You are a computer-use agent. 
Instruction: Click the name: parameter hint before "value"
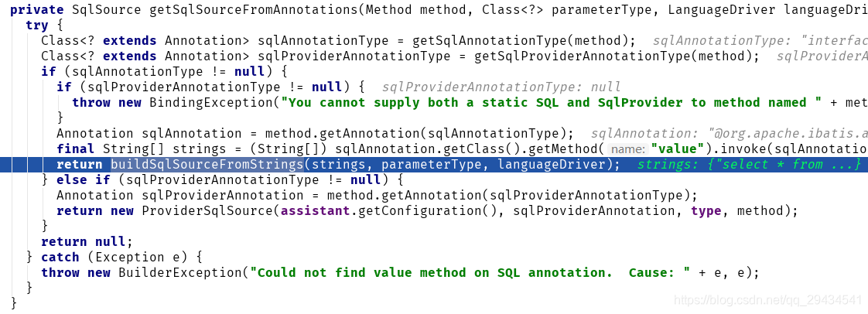[x=628, y=149]
